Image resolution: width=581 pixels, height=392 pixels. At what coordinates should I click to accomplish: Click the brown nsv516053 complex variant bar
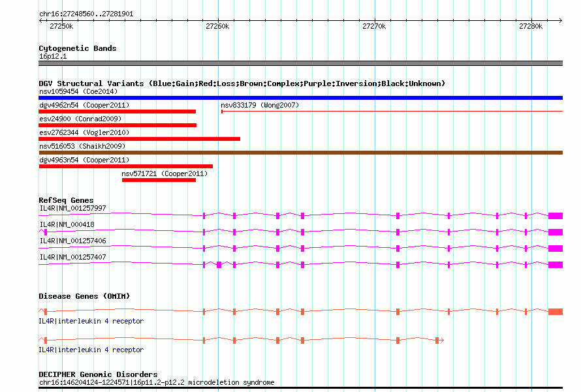point(300,153)
